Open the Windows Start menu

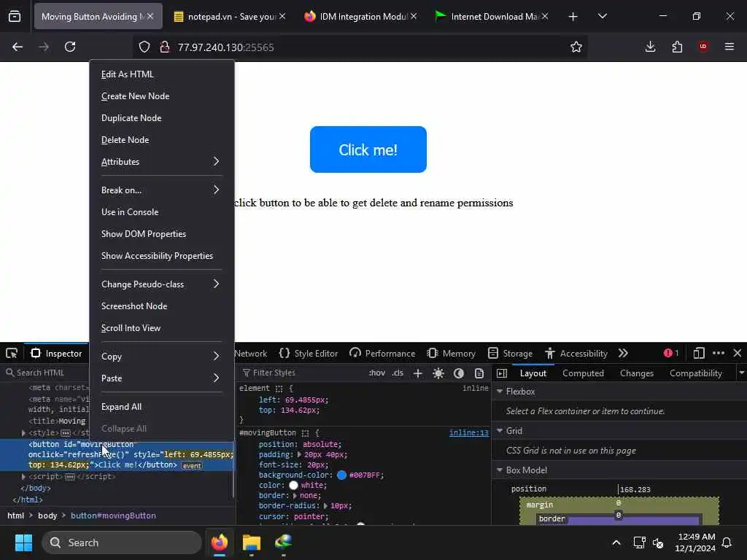[23, 542]
